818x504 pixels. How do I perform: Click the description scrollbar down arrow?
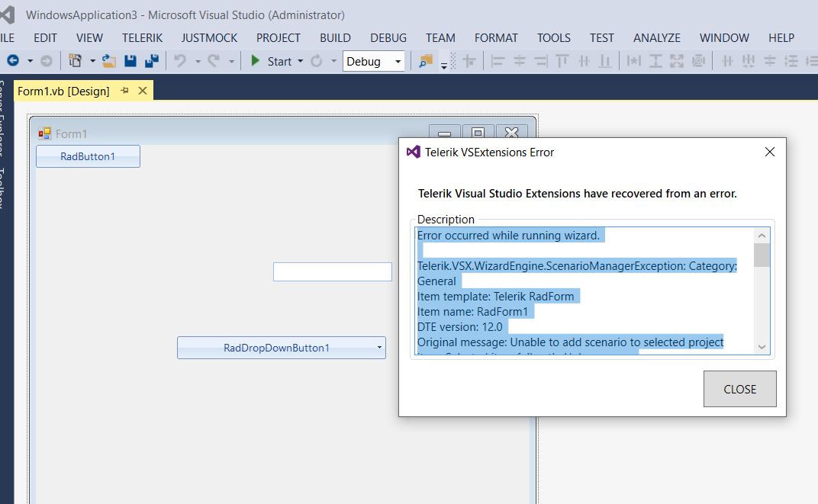point(762,347)
